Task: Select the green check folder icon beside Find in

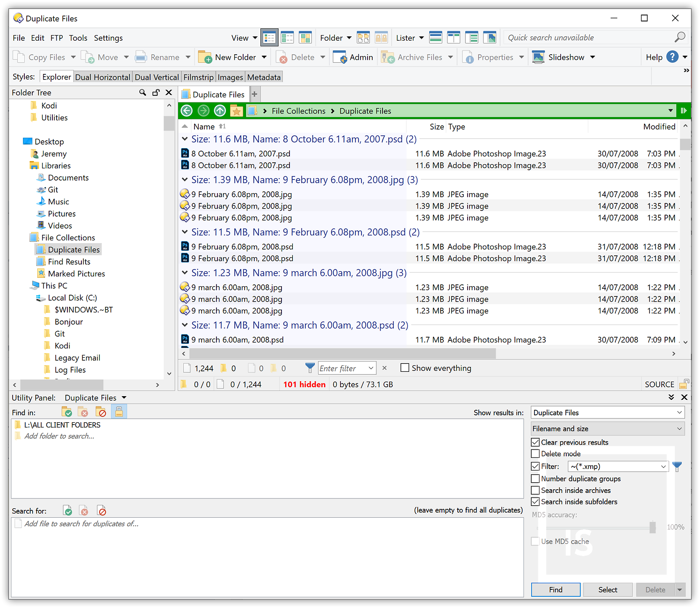Action: click(66, 412)
